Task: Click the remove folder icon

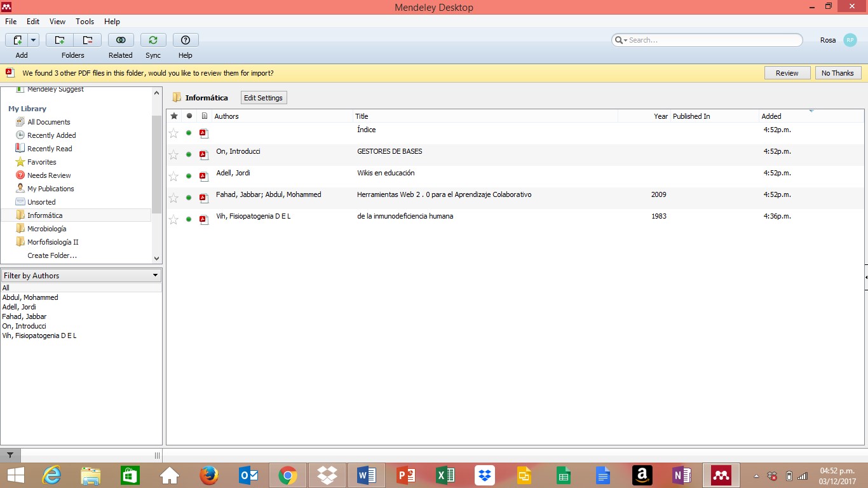Action: 88,40
